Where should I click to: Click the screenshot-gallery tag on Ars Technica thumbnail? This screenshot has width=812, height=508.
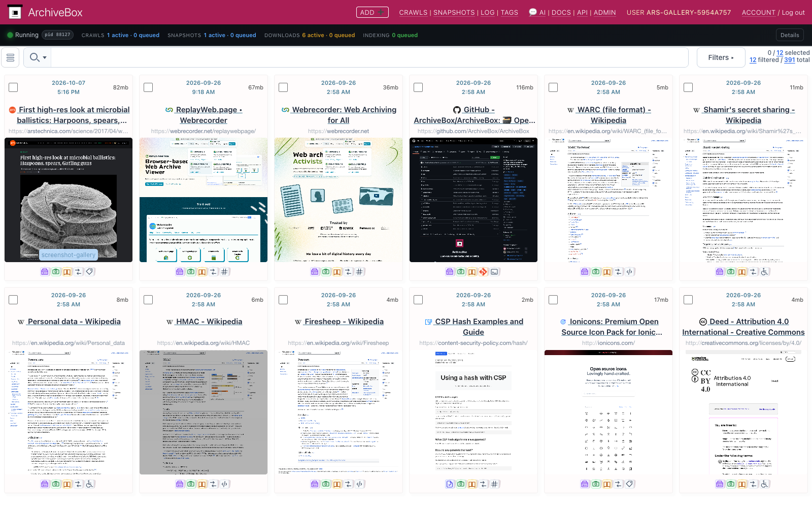pyautogui.click(x=69, y=255)
